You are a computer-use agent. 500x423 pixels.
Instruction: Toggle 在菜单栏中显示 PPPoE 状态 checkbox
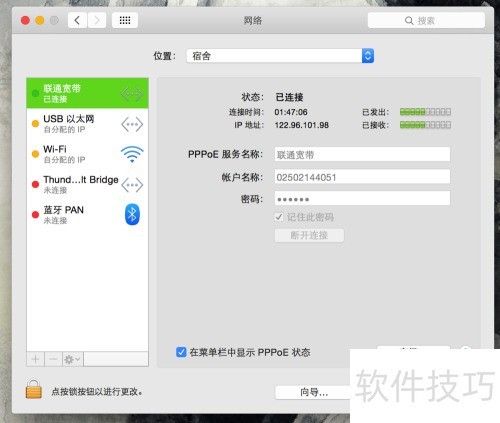pyautogui.click(x=181, y=352)
